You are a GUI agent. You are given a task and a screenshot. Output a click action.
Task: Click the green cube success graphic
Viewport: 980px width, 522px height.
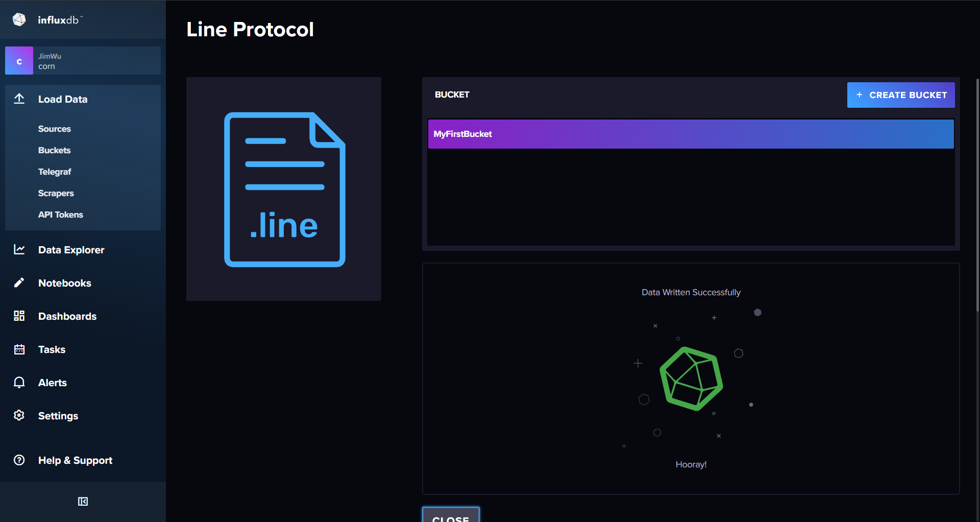click(x=691, y=378)
